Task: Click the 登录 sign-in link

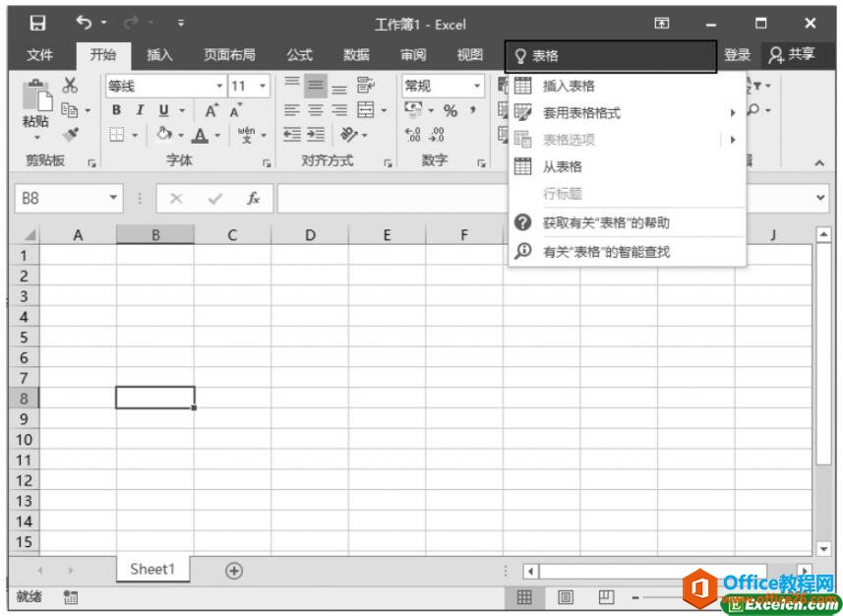Action: tap(737, 55)
